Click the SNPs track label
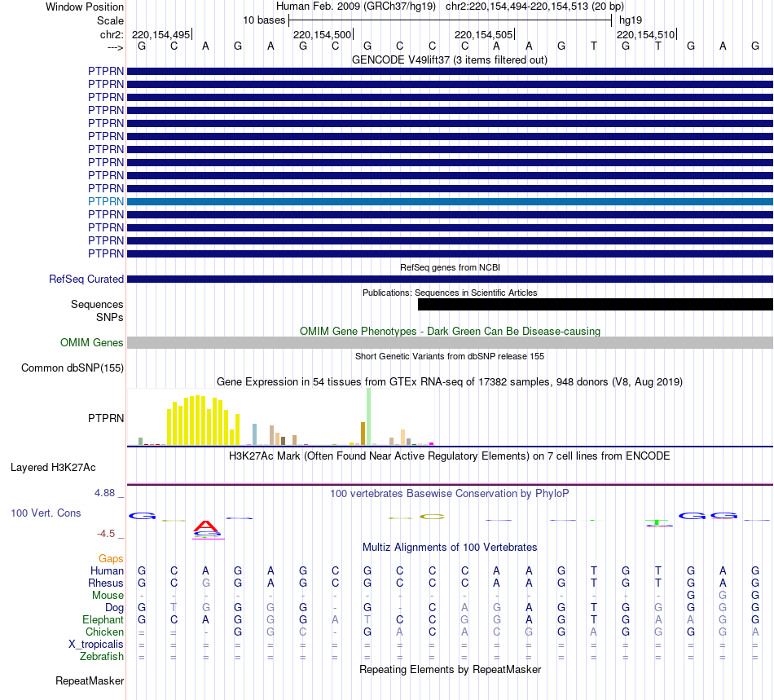 click(110, 318)
